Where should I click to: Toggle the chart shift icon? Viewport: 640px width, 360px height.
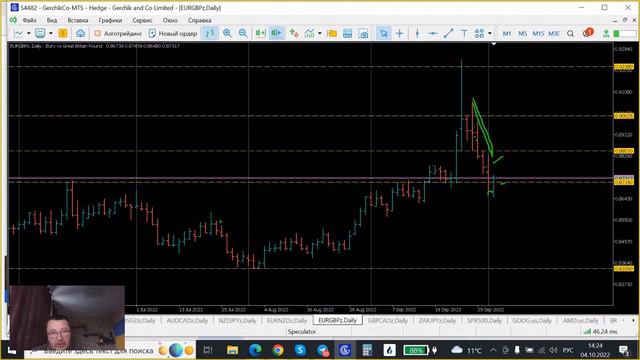click(x=276, y=33)
